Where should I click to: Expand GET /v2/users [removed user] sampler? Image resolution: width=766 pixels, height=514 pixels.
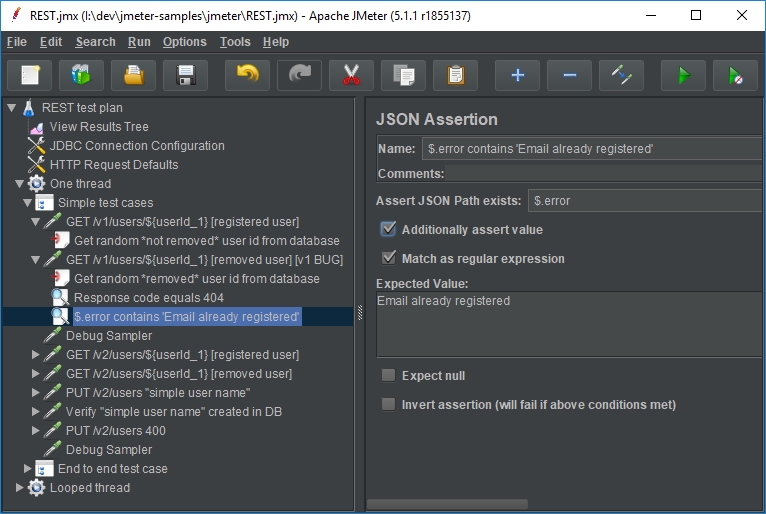click(36, 374)
